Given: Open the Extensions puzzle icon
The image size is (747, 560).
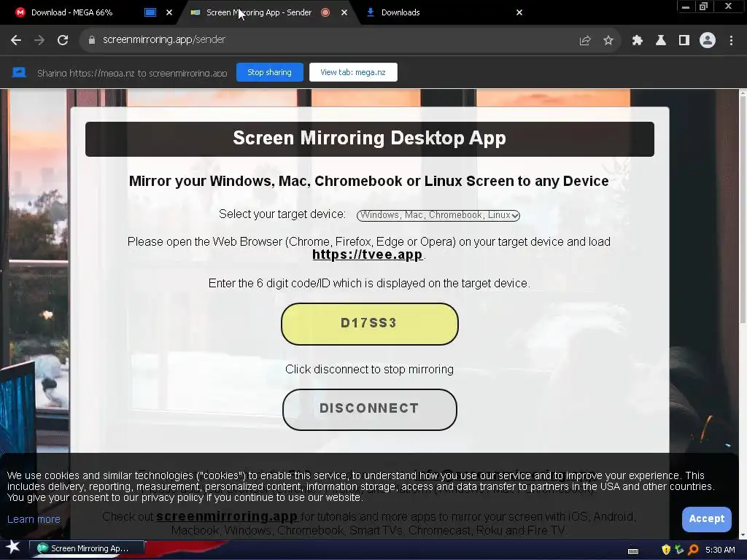Looking at the screenshot, I should [x=638, y=41].
